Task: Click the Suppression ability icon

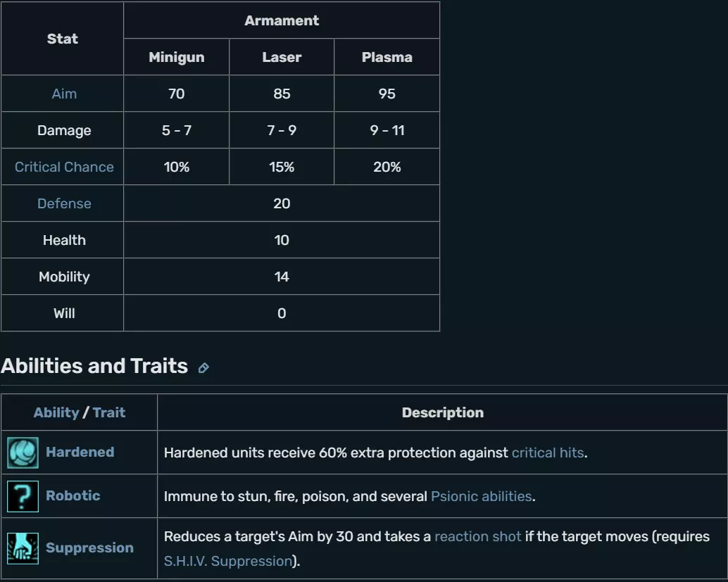Action: coord(23,548)
